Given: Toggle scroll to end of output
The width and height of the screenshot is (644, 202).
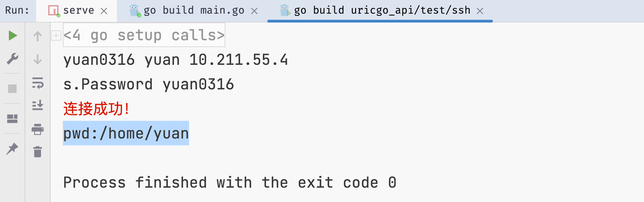Looking at the screenshot, I should click(38, 105).
